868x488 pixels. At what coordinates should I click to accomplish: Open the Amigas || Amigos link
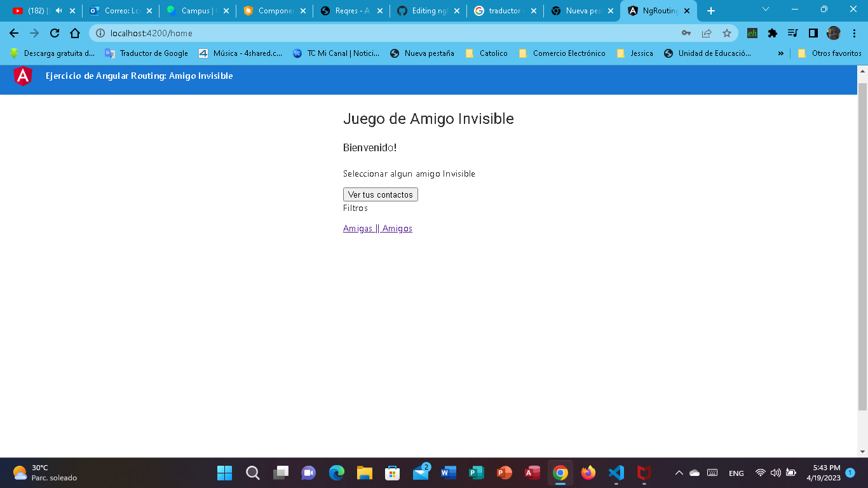click(x=378, y=227)
